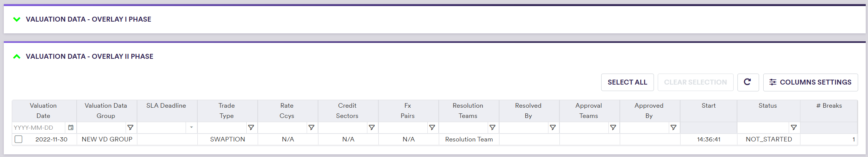Image resolution: width=868 pixels, height=157 pixels.
Task: Click filter icon for Valuation Data Group
Action: (x=131, y=128)
